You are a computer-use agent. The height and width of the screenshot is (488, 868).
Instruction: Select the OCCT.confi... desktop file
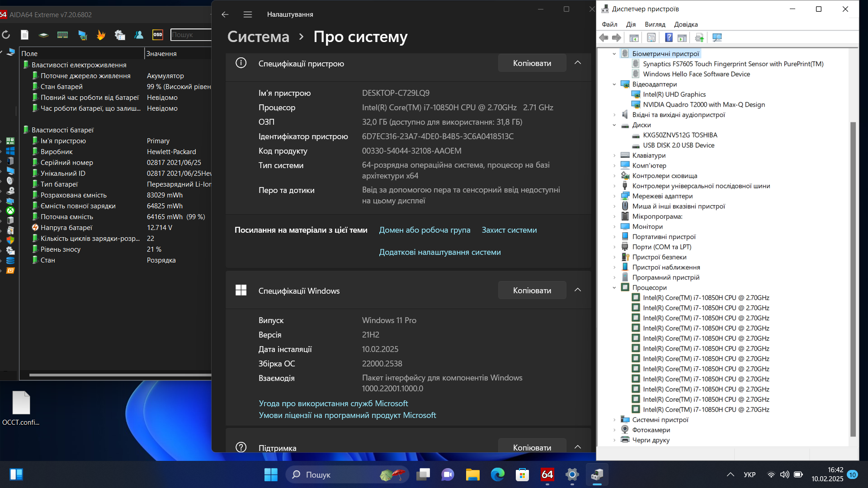[21, 408]
